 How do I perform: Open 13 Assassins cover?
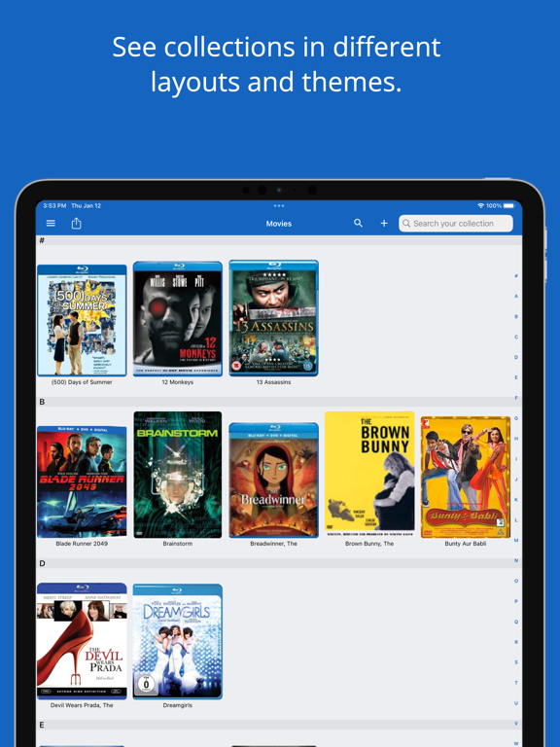(x=274, y=318)
